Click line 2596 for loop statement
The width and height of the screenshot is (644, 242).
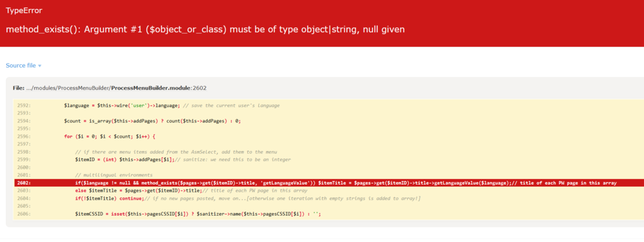pyautogui.click(x=110, y=136)
